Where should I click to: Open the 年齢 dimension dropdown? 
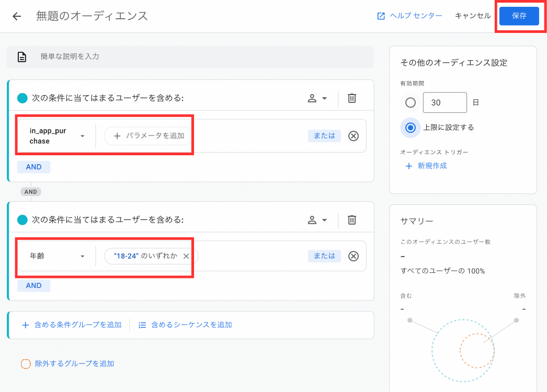point(57,256)
